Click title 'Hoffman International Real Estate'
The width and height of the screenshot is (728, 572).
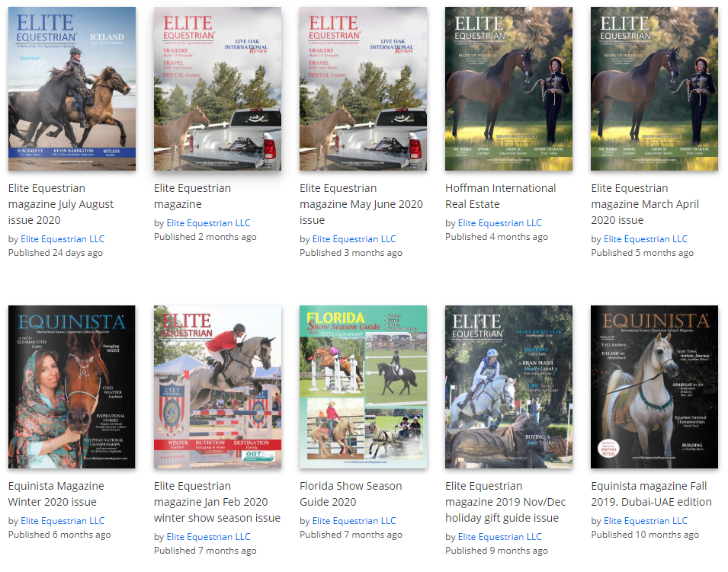click(x=501, y=197)
